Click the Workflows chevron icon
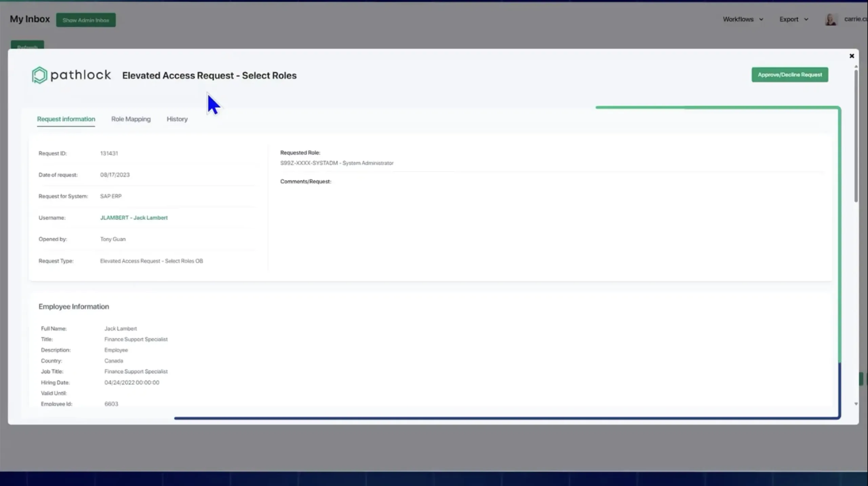 (761, 19)
